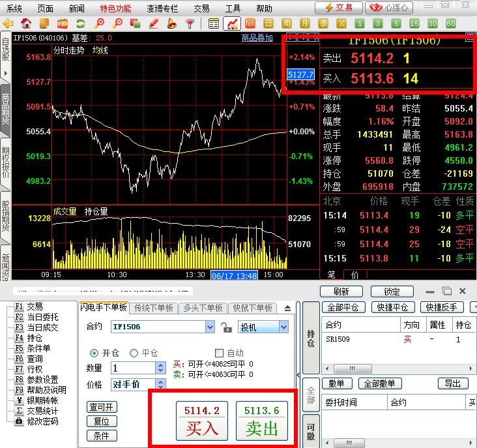
Task: Open the overlapping windows icon
Action: pyautogui.click(x=136, y=23)
